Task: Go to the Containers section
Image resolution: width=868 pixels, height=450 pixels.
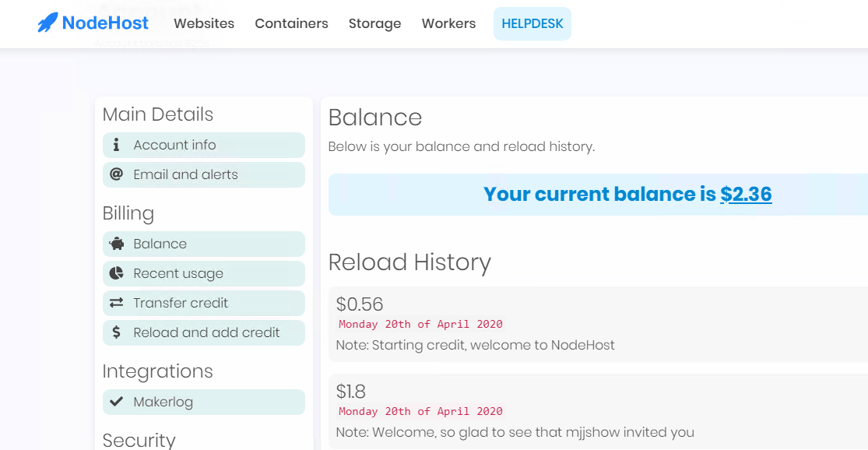Action: 291,23
